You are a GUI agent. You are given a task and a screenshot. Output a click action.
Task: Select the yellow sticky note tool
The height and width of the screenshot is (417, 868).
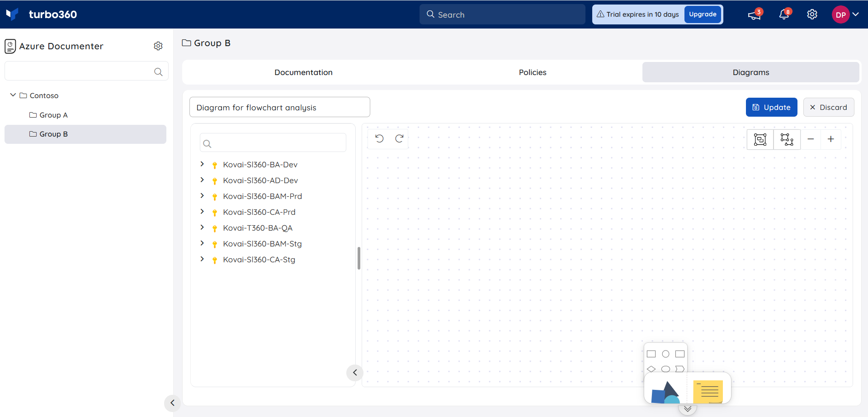click(708, 392)
